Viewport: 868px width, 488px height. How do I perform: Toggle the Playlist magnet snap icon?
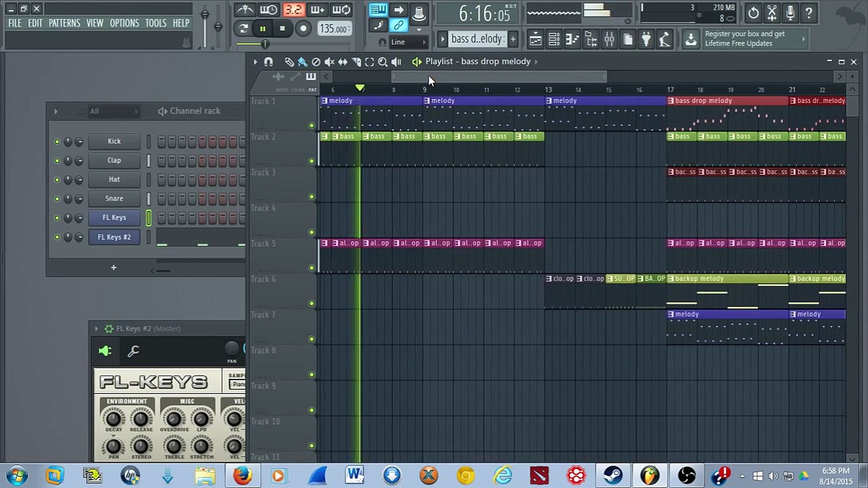point(269,62)
